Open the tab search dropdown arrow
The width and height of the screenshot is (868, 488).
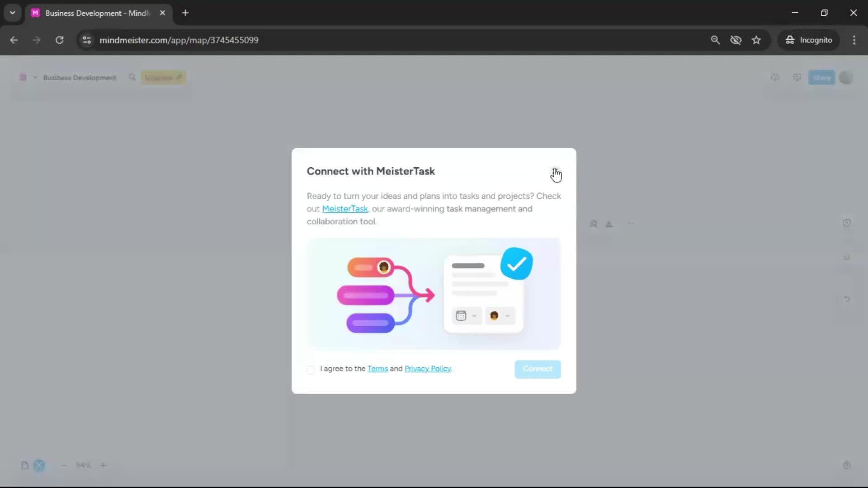[13, 13]
